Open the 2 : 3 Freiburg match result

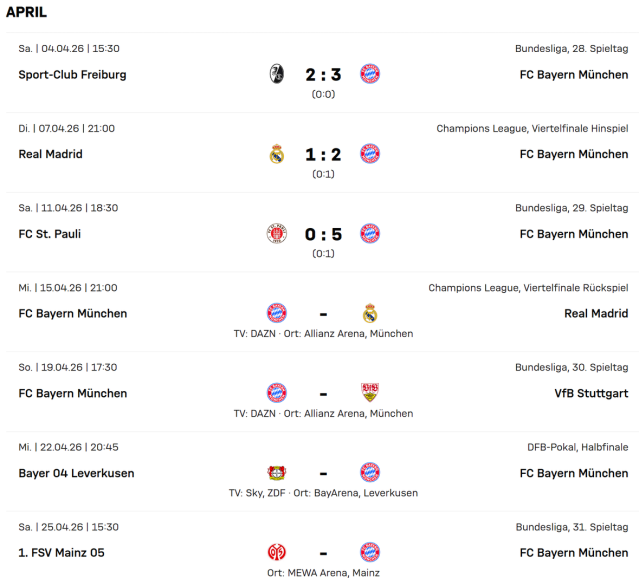(x=323, y=75)
